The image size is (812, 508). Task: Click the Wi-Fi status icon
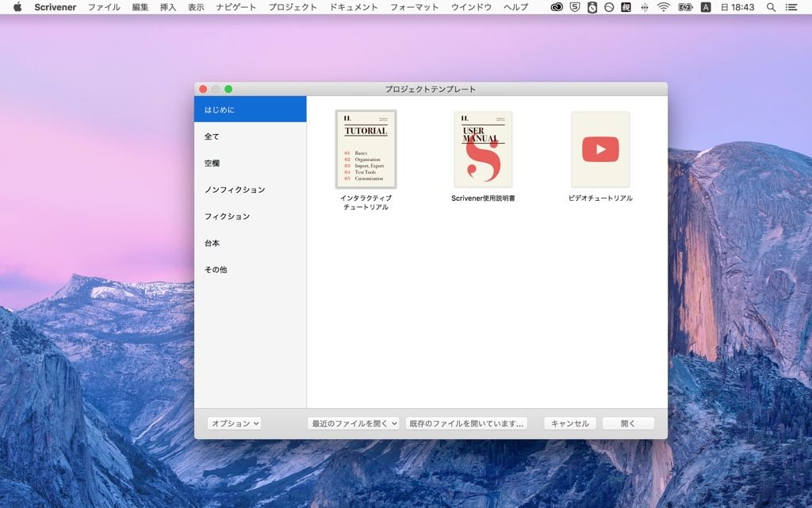(x=664, y=7)
